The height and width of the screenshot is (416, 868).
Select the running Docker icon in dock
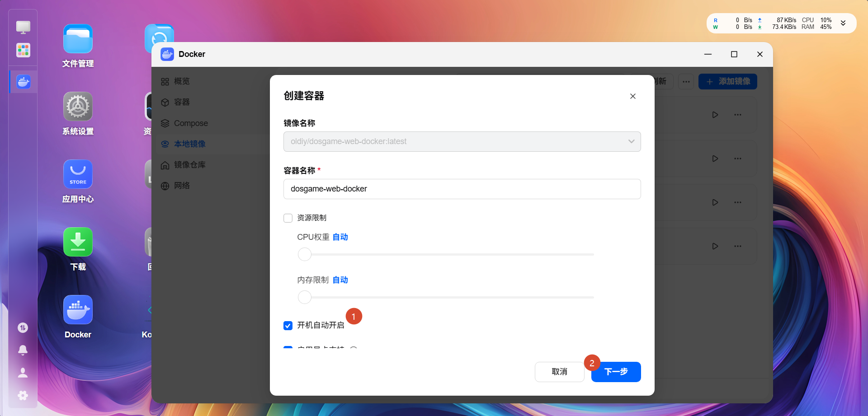coord(23,82)
